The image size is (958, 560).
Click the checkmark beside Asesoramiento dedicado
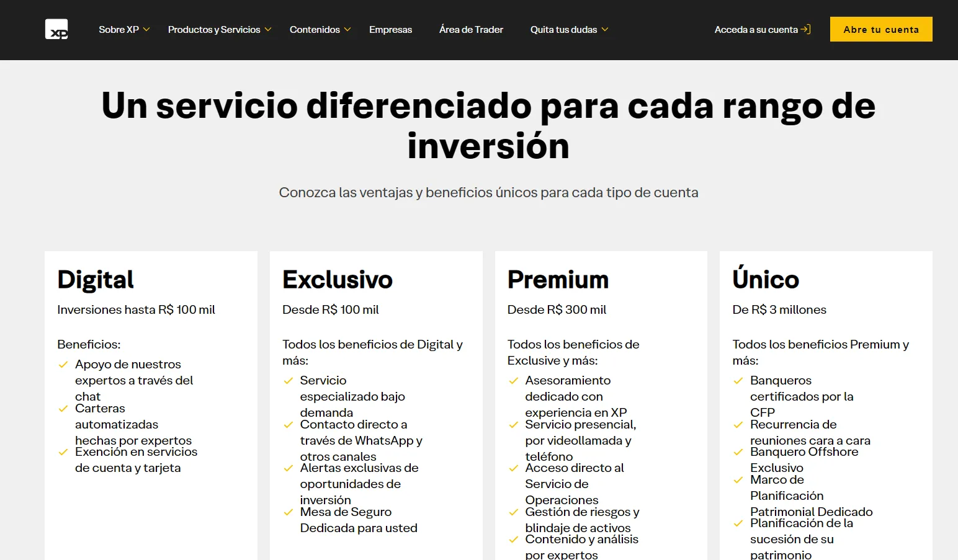click(x=513, y=381)
